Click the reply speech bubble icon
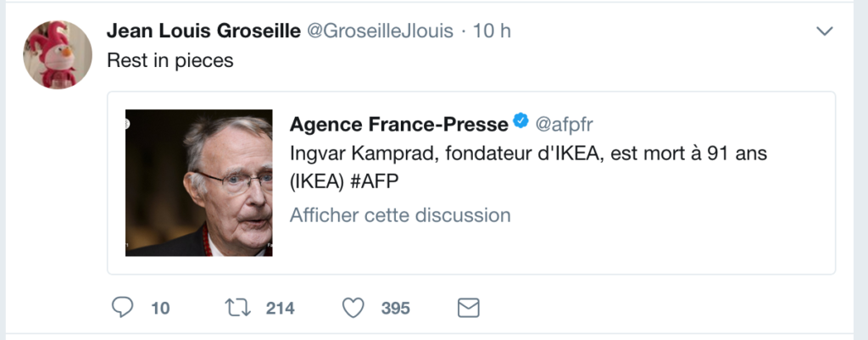 (123, 308)
